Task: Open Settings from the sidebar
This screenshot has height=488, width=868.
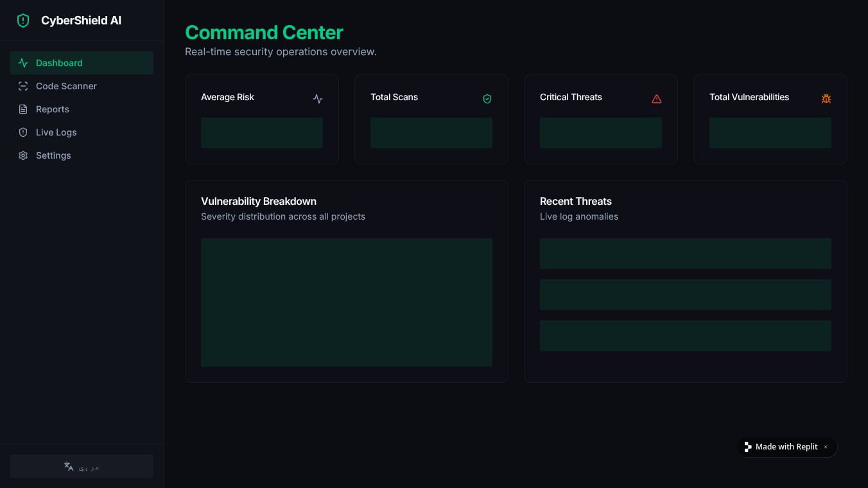Action: [x=82, y=155]
